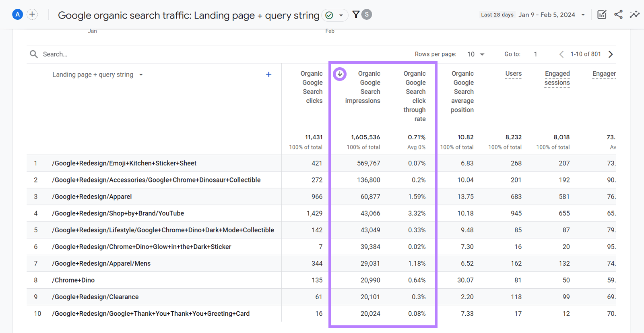Select /Google+Redesign/Shop+by+Brand/YouTube row

(118, 213)
